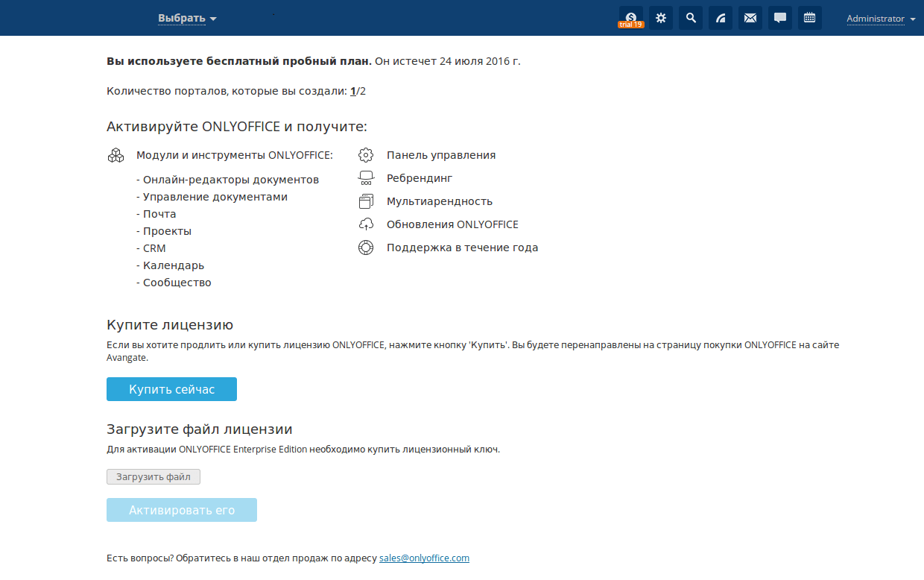
Task: Click the 'Панель управления' text
Action: [x=441, y=155]
